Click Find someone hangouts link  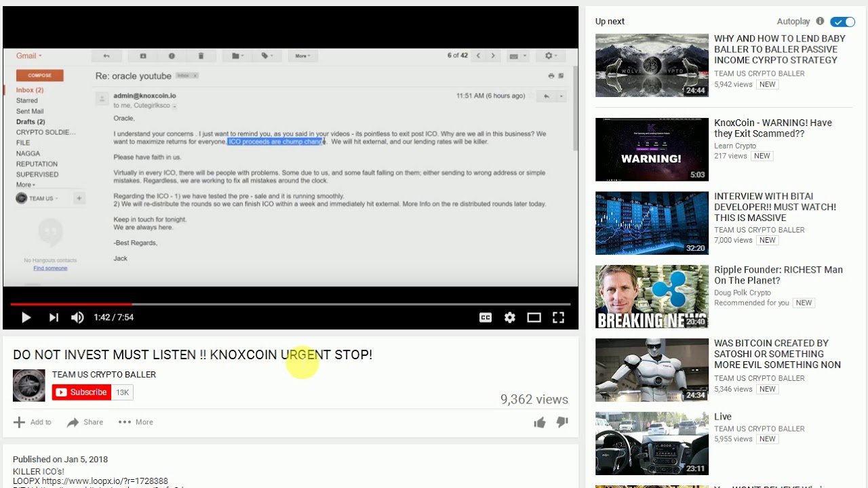click(x=50, y=268)
